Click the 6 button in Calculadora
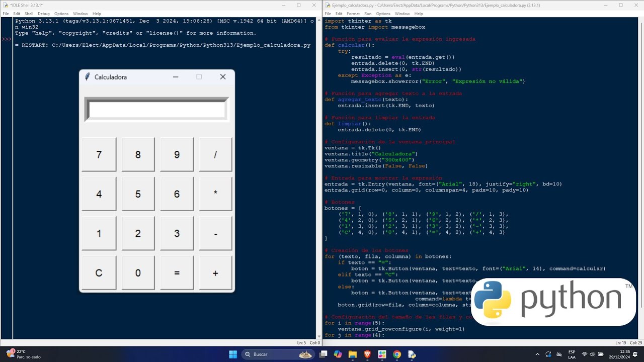Screen dimensions: 644x362 pos(177,194)
